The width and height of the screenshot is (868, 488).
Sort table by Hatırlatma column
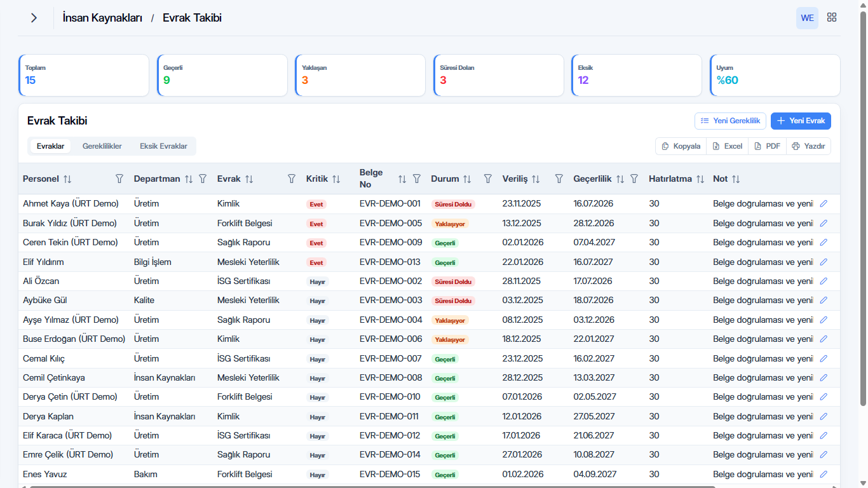[x=700, y=179]
